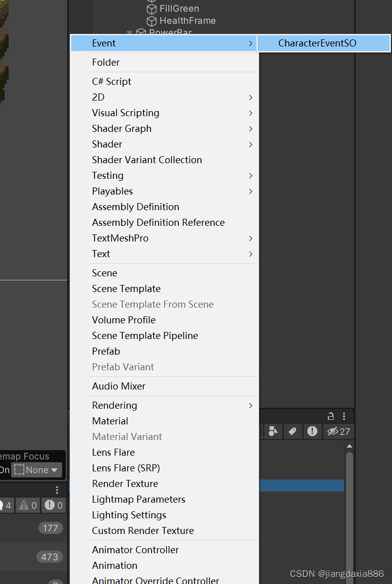Create a new Folder from the menu
This screenshot has width=392, height=584.
click(164, 62)
